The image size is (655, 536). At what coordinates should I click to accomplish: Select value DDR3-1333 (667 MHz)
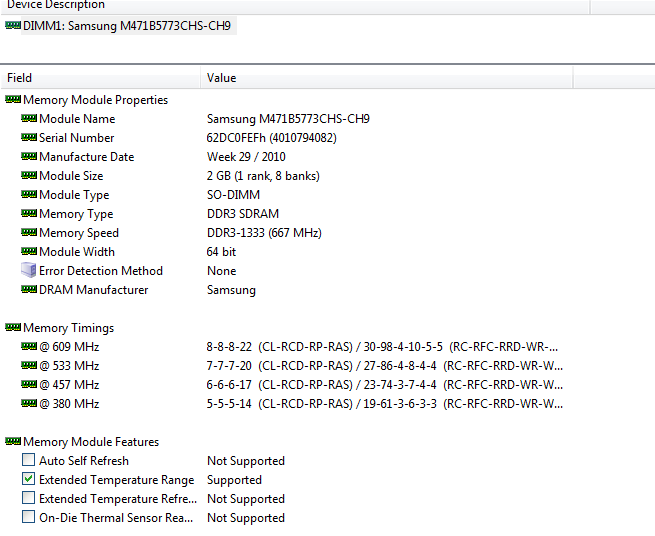pos(264,233)
